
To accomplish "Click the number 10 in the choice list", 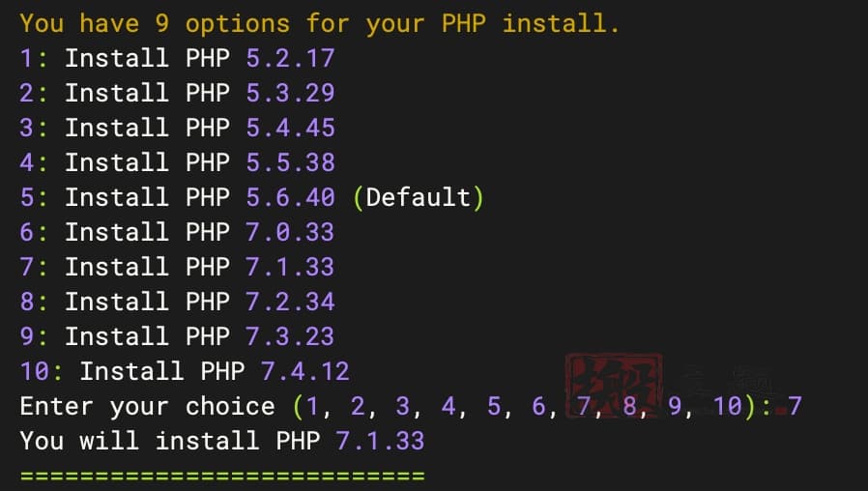I will [x=727, y=406].
